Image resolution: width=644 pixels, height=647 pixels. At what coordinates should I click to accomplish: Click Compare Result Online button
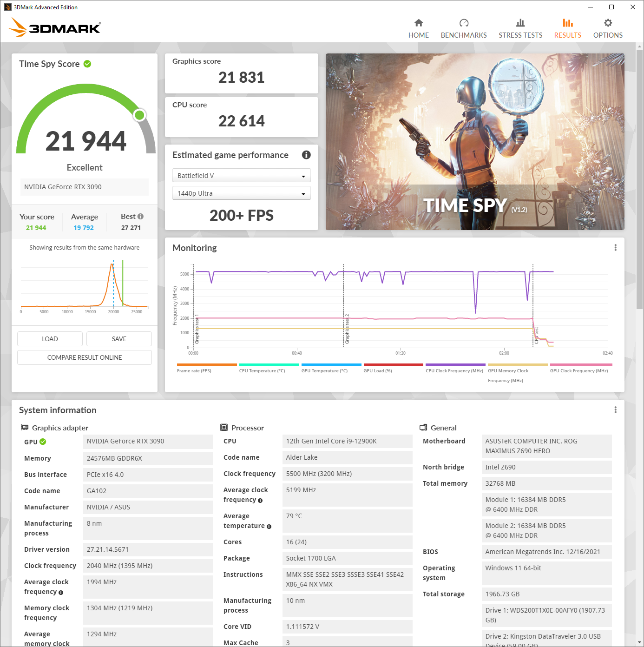click(85, 357)
